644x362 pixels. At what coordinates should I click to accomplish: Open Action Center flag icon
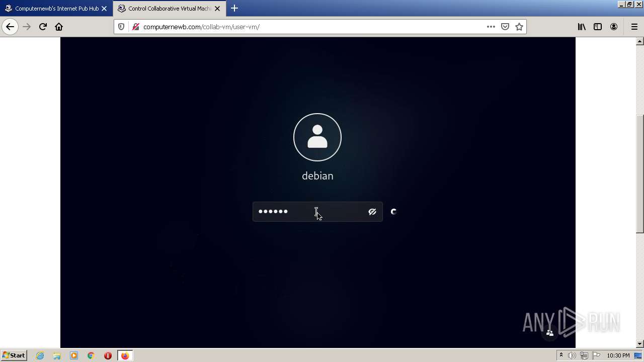[x=596, y=355]
